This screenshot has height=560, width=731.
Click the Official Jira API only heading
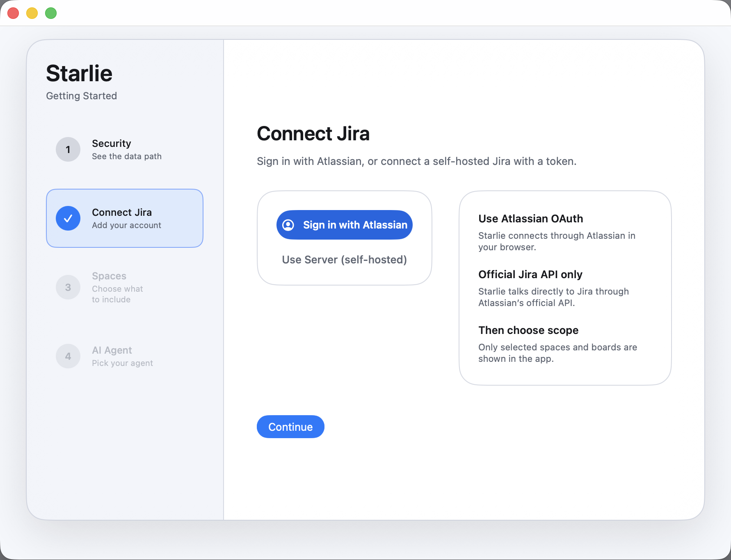click(530, 274)
